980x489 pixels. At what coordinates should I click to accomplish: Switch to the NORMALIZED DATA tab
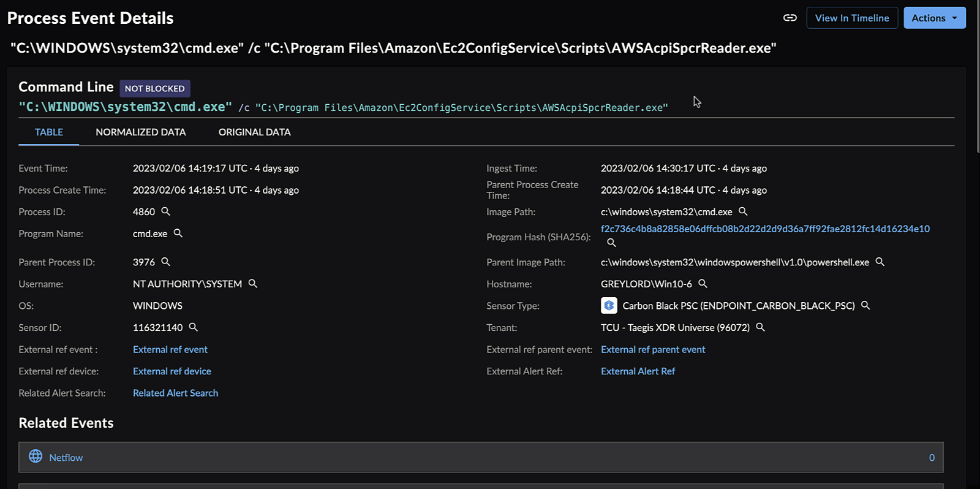coord(141,132)
